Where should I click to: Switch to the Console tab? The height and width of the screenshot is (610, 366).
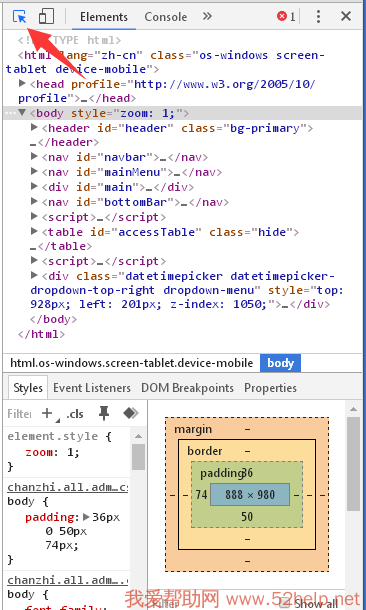(166, 17)
